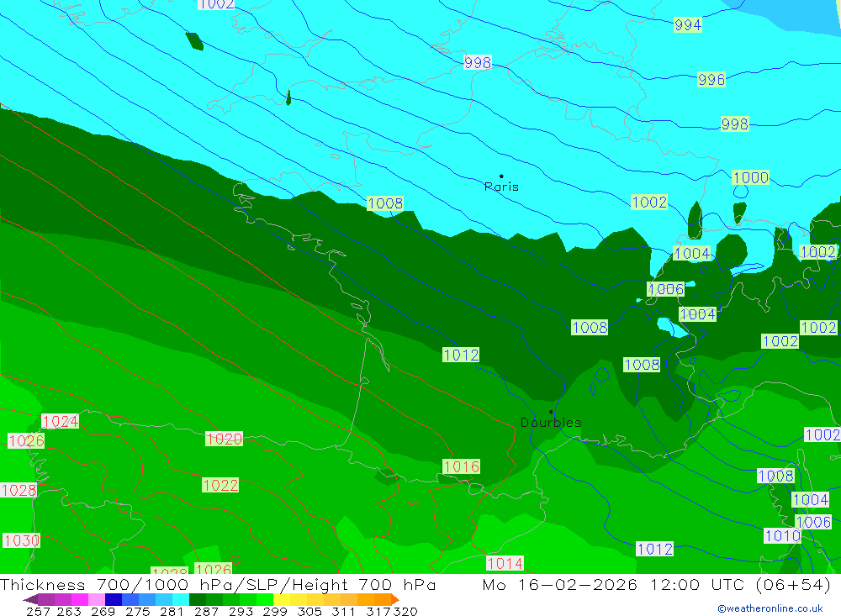Click the 263 legend value

click(68, 611)
